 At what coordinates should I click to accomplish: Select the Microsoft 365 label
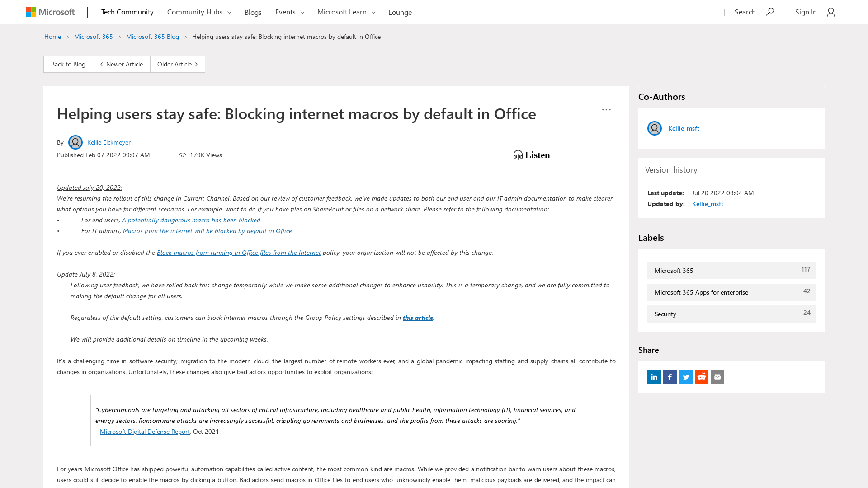coord(731,271)
